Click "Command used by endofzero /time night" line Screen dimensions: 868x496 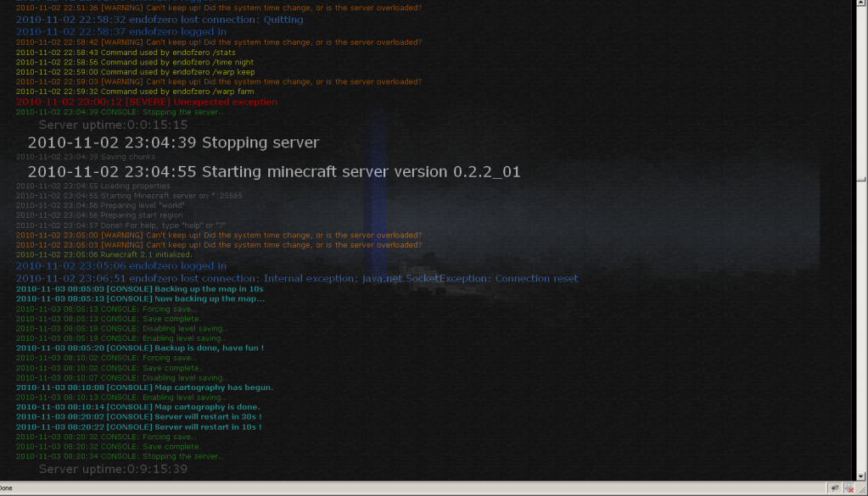click(x=135, y=62)
